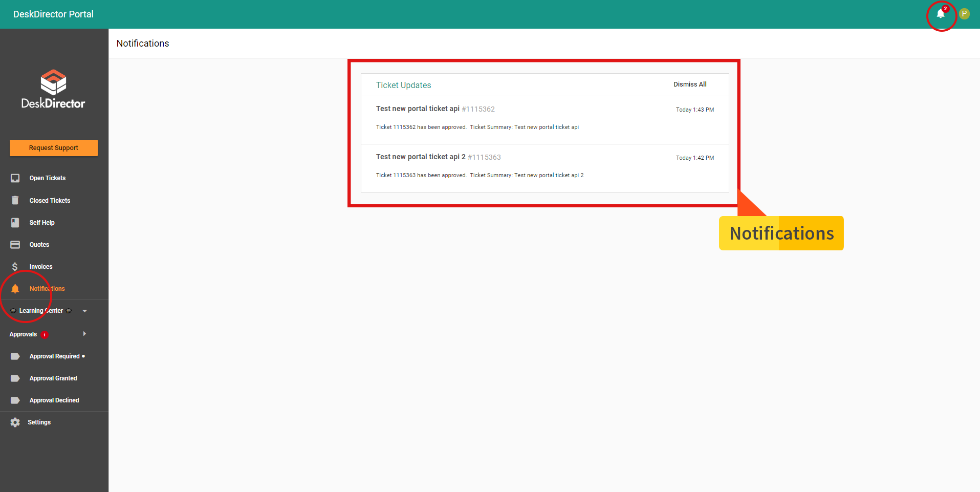This screenshot has width=980, height=492.
Task: Click the Ticket Updates heading
Action: coord(403,85)
